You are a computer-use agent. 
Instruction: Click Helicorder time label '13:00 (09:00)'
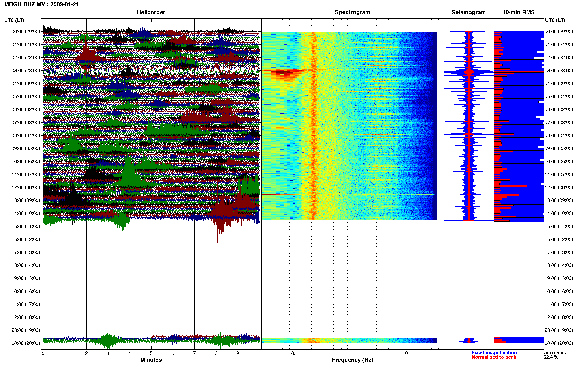coord(26,200)
